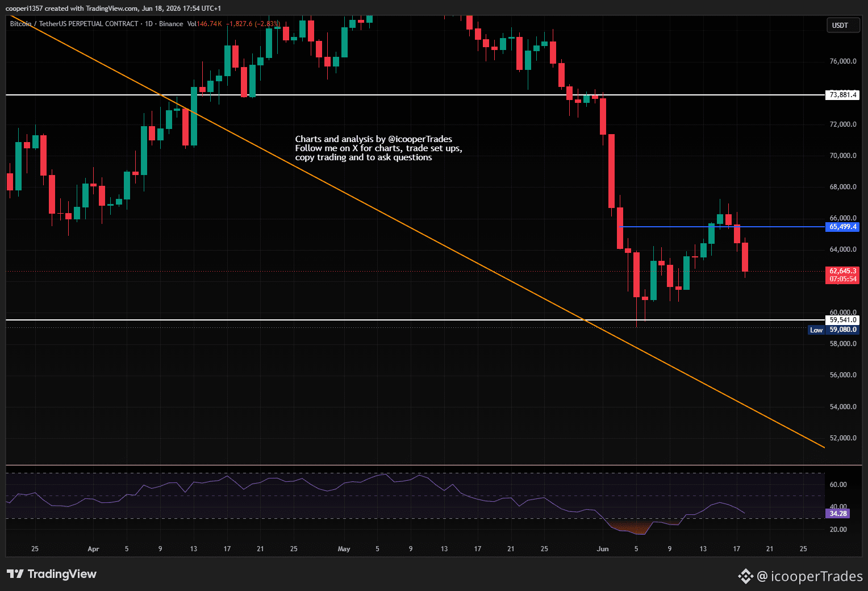Click the 68,000.0 price axis tick
Screen dimensions: 868x591
843,187
